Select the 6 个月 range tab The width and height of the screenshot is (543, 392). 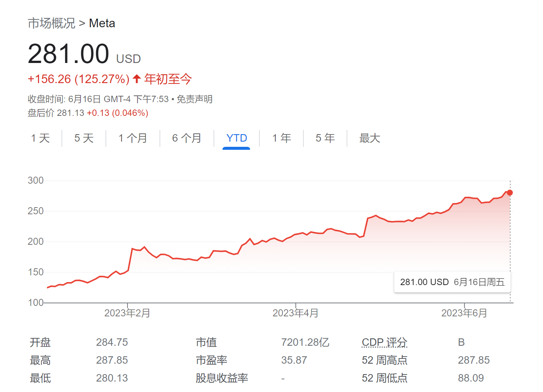click(187, 138)
